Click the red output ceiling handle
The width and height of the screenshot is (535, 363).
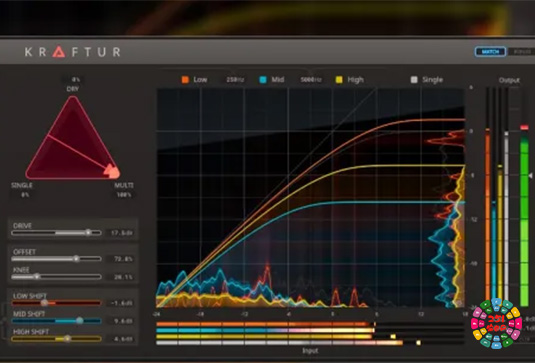point(524,127)
